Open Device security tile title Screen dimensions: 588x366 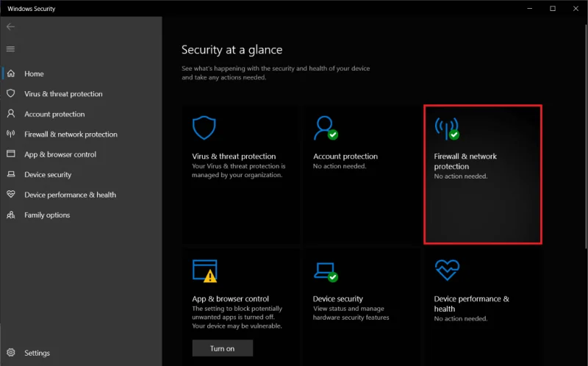(x=338, y=299)
